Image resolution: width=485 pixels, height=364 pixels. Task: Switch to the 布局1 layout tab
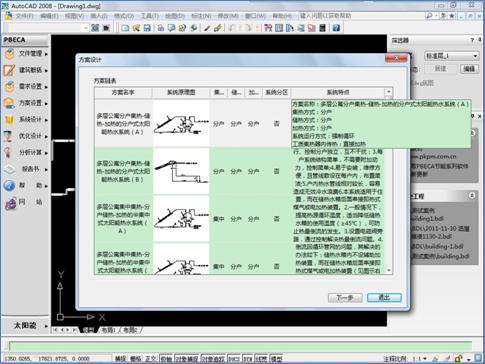point(109,330)
